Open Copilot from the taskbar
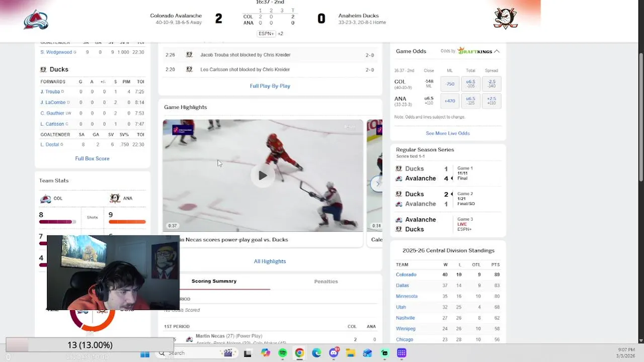The width and height of the screenshot is (644, 362). click(266, 353)
